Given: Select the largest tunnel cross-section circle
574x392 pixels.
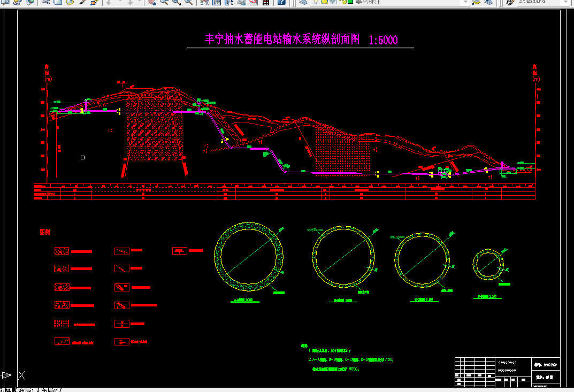Looking at the screenshot, I should [249, 257].
